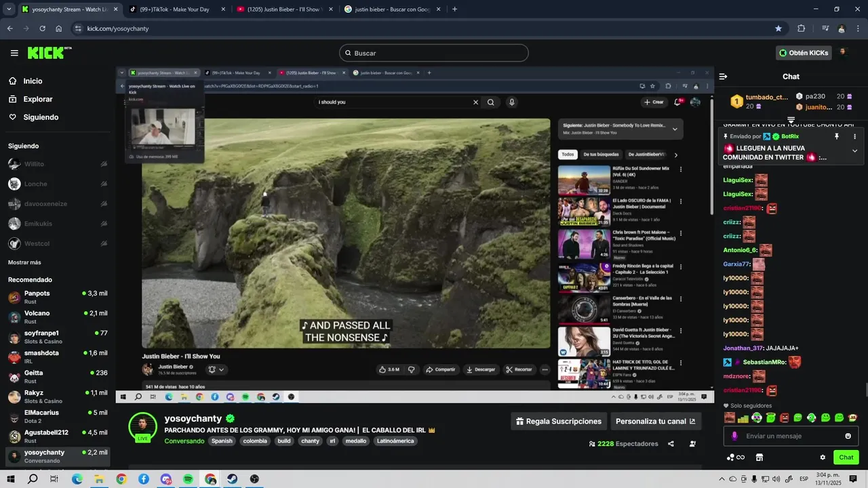Open Siguiendo in the Kick sidebar
Image resolution: width=868 pixels, height=488 pixels.
(41, 117)
